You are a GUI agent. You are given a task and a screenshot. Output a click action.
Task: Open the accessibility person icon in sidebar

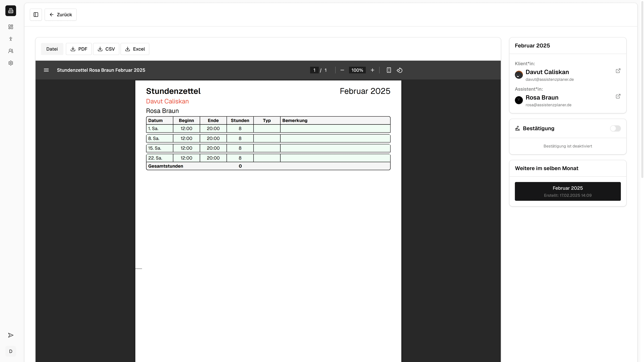[x=11, y=39]
